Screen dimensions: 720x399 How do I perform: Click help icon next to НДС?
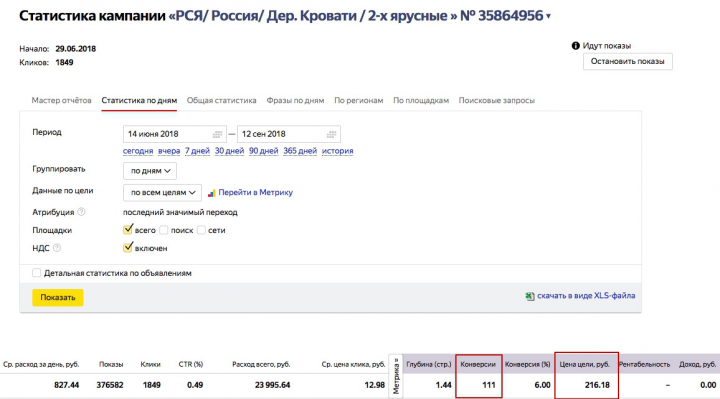tap(56, 248)
